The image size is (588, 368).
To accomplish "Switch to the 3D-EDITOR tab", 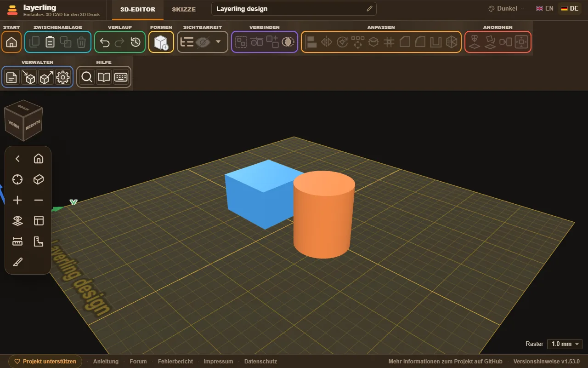I will tap(138, 10).
